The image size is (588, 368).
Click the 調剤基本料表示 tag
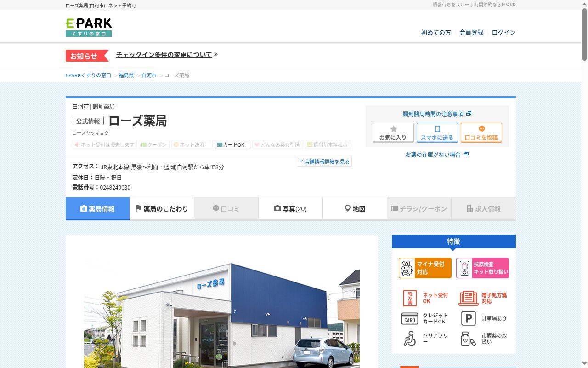[x=328, y=144]
